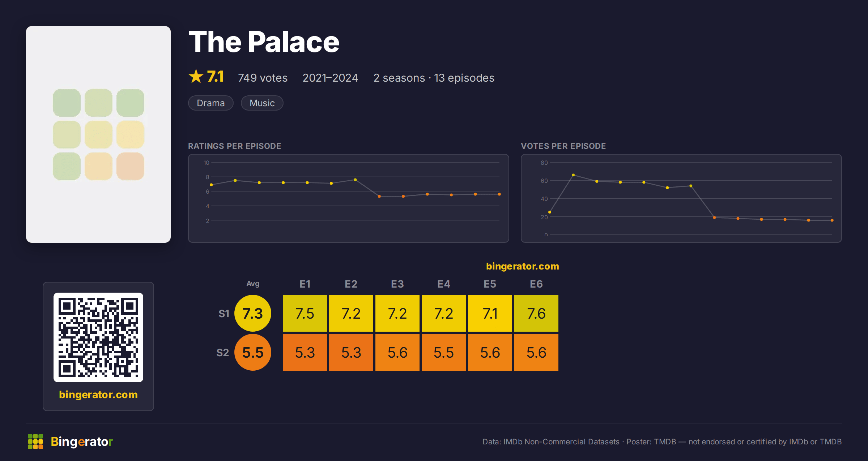Click peak point in votes chart

point(573,175)
